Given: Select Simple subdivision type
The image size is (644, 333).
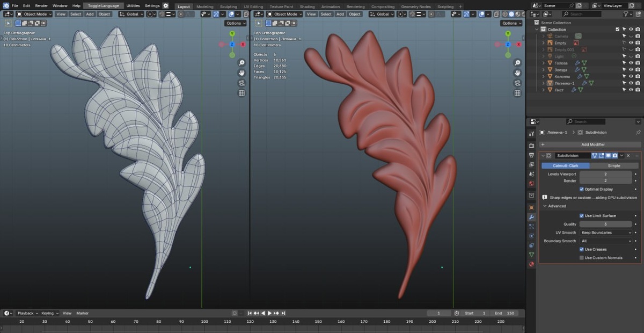Looking at the screenshot, I should [613, 165].
